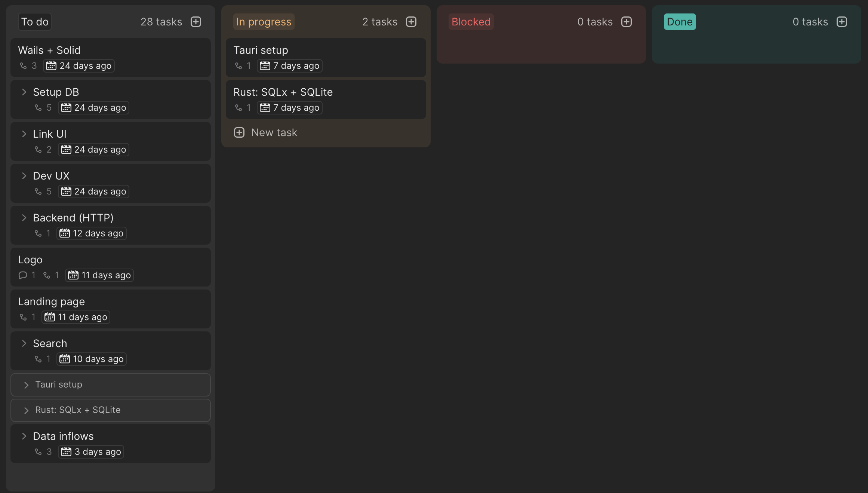Viewport: 868px width, 493px height.
Task: Click subtask link icon on Wails + Solid
Action: click(x=23, y=66)
